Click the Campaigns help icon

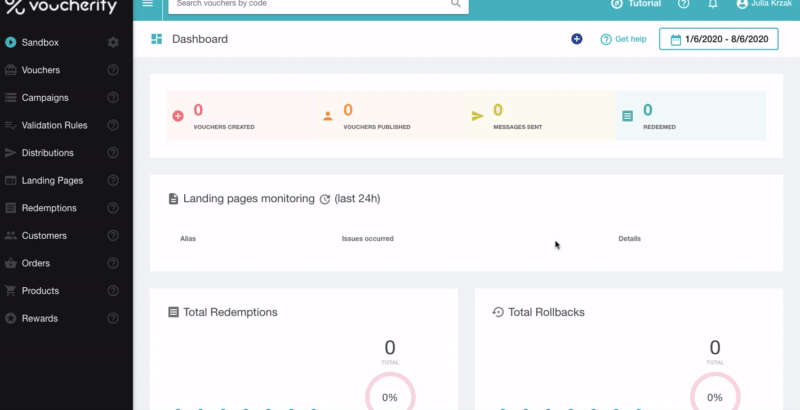point(113,97)
